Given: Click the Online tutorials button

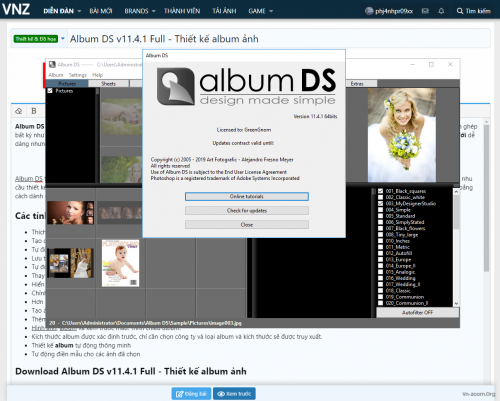Looking at the screenshot, I should tap(247, 196).
